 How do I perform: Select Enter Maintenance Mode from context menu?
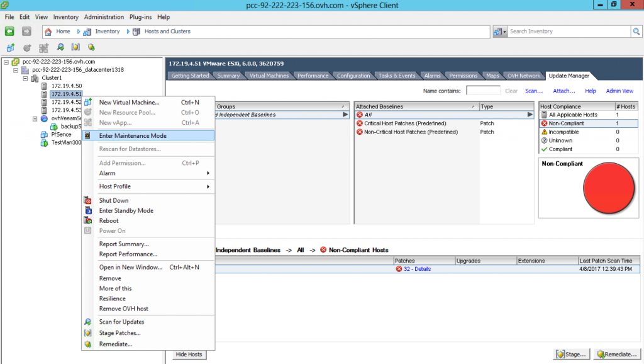point(148,136)
